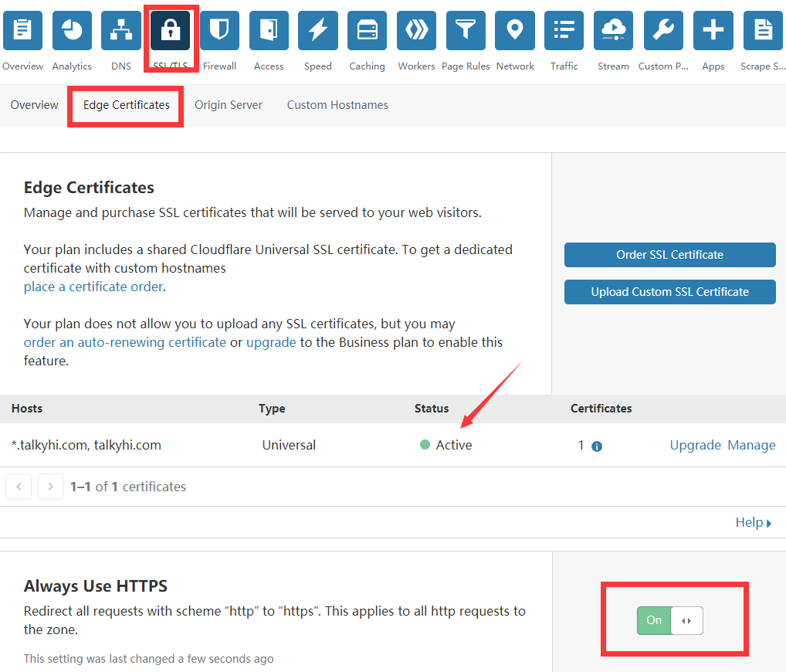Open the Speed lightning bolt icon

[x=318, y=30]
